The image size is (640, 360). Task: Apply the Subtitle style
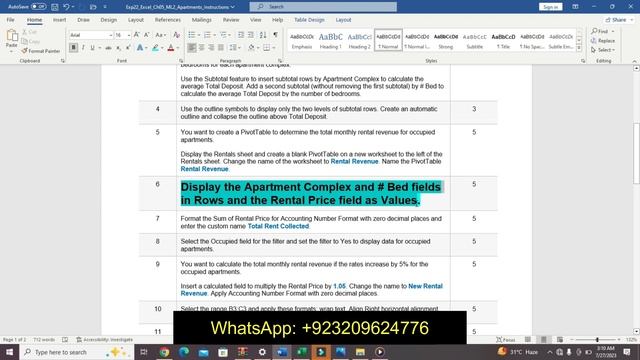474,40
